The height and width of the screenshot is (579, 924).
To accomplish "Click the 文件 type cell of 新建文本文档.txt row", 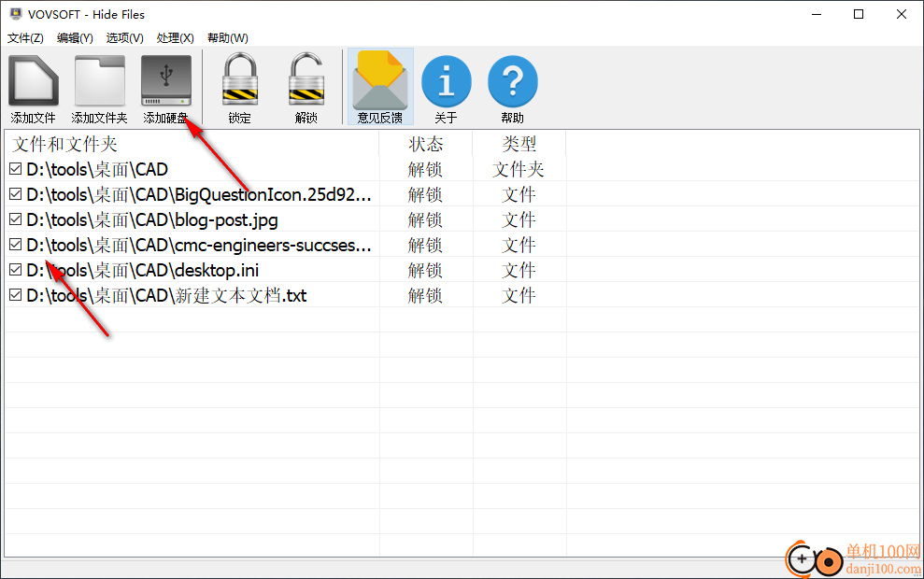I will [519, 295].
